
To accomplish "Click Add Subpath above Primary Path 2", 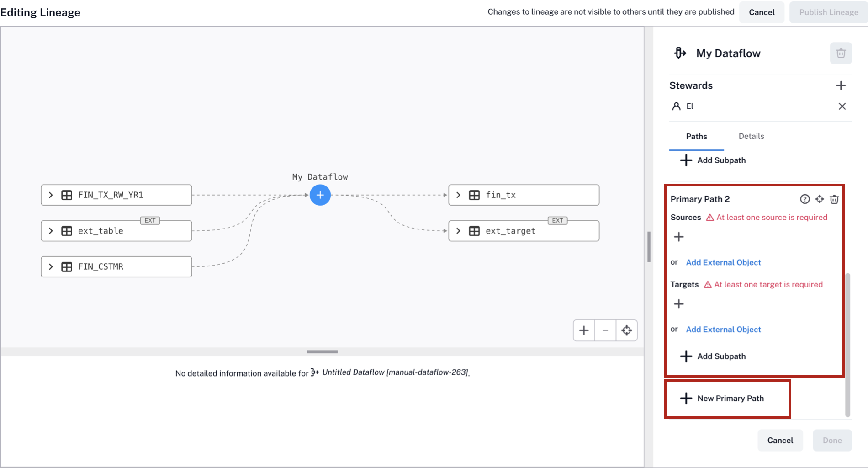I will click(713, 160).
